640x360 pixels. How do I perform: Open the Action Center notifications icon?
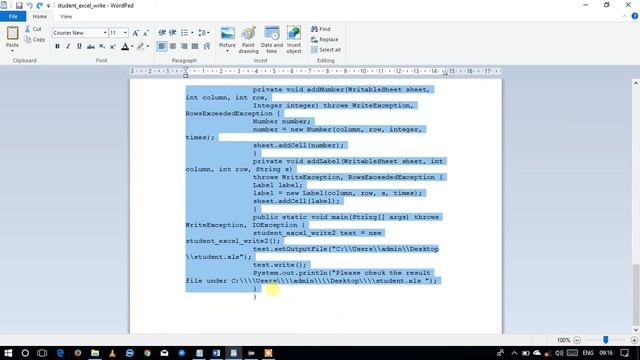click(x=624, y=353)
